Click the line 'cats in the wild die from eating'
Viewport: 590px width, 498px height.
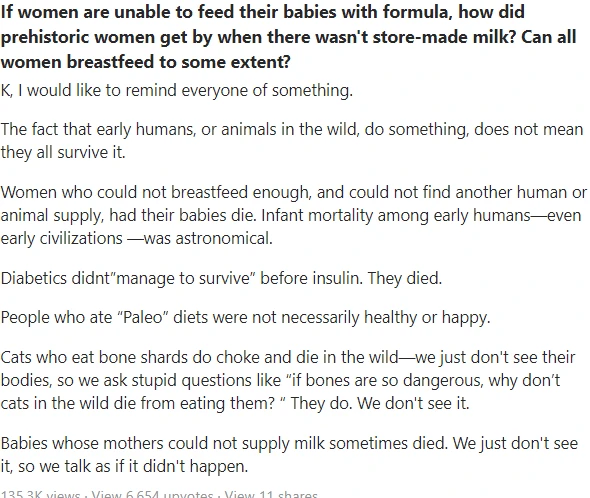tap(235, 403)
